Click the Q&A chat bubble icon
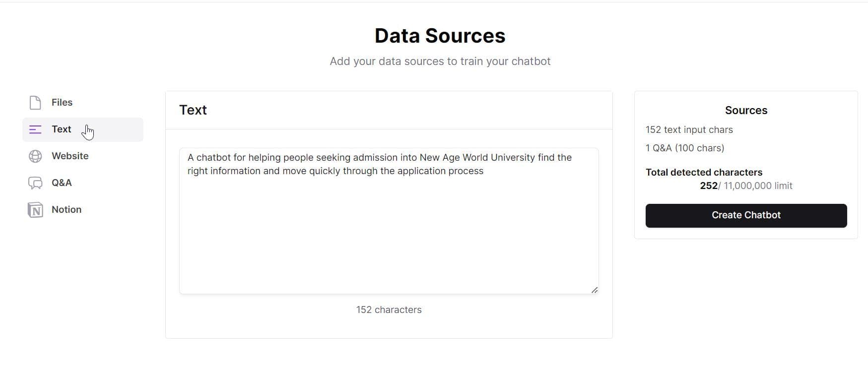The image size is (868, 371). point(35,183)
